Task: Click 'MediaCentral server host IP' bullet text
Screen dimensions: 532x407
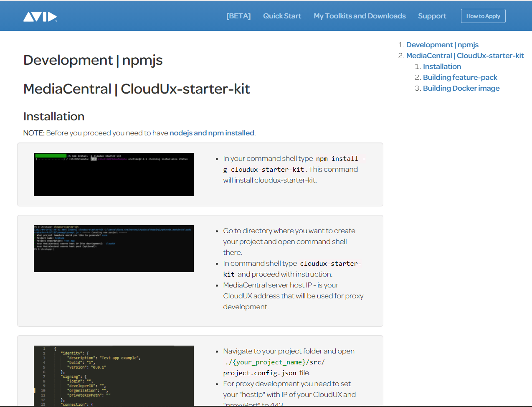Action: [x=293, y=296]
